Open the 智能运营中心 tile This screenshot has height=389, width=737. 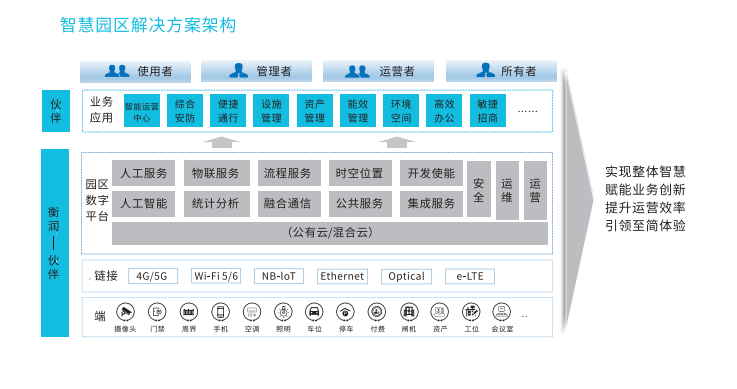(141, 111)
